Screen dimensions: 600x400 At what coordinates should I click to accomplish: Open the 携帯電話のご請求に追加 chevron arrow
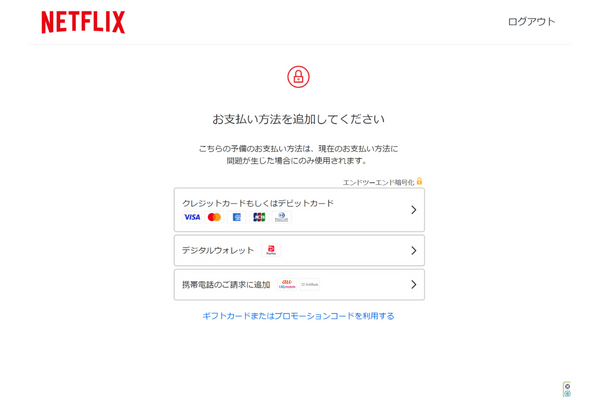point(414,284)
